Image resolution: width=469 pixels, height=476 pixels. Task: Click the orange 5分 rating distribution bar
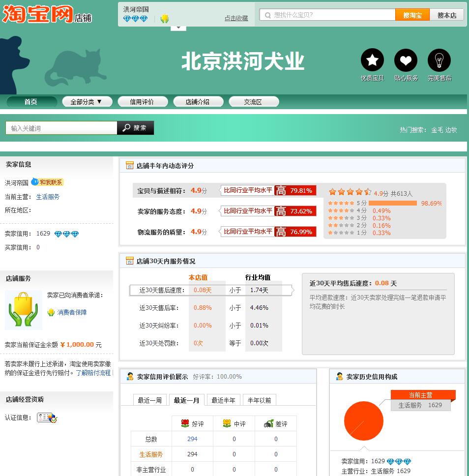[x=392, y=203]
